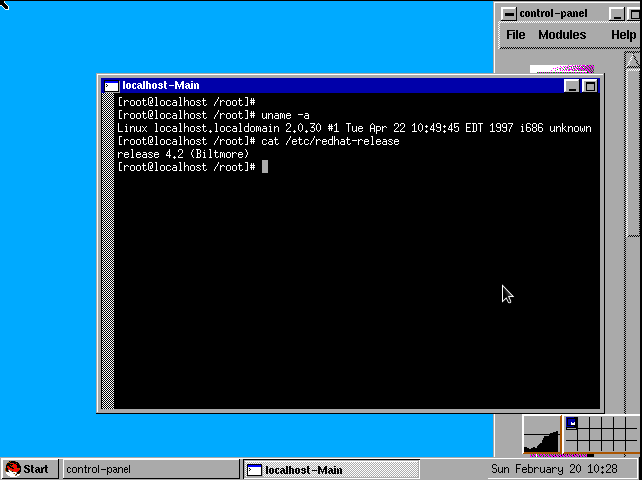Click the terminal's left-side scrollbar
This screenshot has width=642, height=480.
click(108, 250)
